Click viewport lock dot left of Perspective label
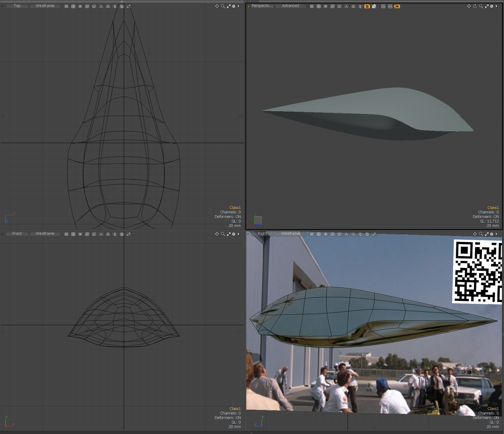Image resolution: width=504 pixels, height=434 pixels. (249, 6)
